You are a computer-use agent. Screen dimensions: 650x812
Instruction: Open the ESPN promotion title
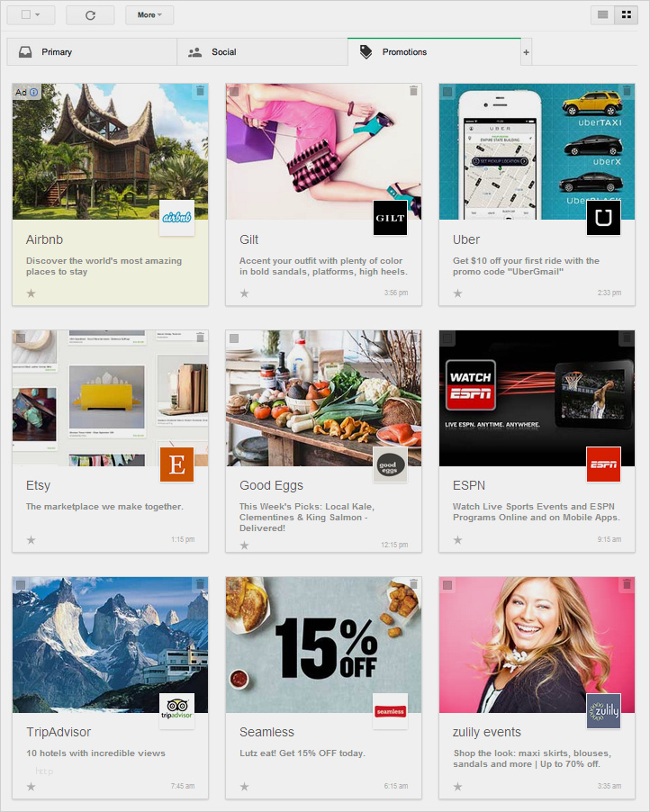click(x=469, y=485)
